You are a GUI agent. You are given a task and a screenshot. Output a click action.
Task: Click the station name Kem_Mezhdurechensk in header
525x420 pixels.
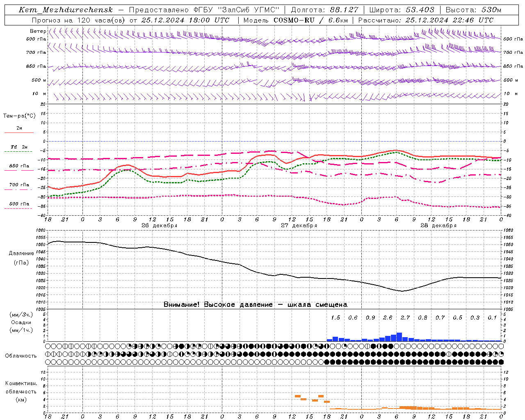pos(66,10)
